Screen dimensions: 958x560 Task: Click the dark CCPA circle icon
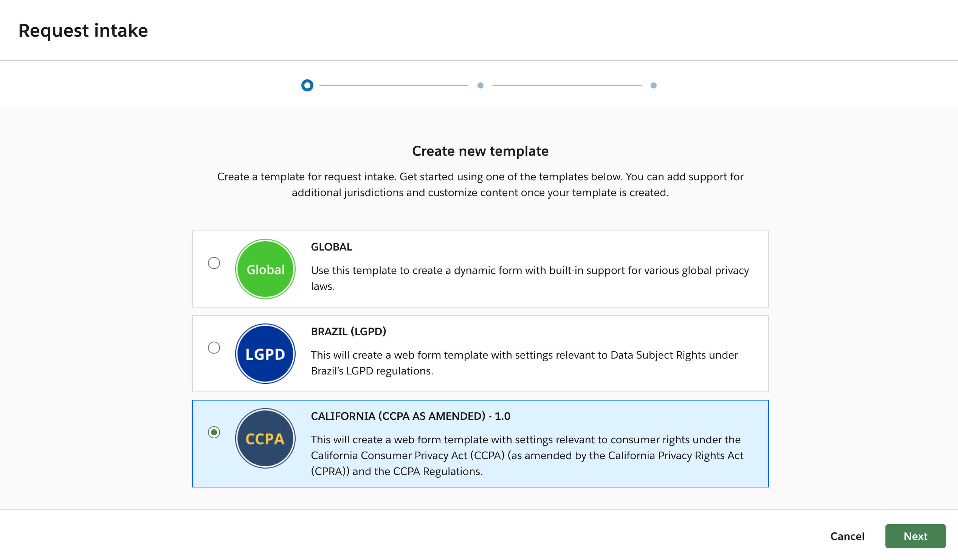[265, 438]
